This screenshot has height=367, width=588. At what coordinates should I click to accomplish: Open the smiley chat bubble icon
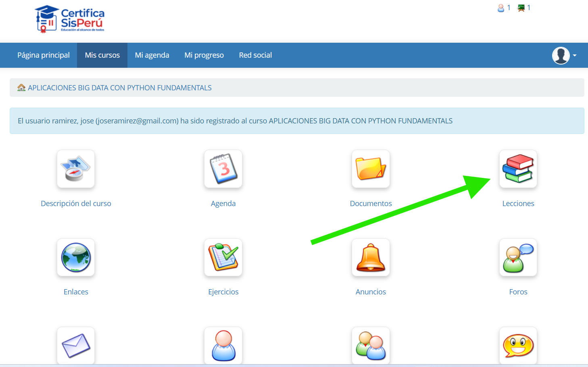tap(518, 346)
